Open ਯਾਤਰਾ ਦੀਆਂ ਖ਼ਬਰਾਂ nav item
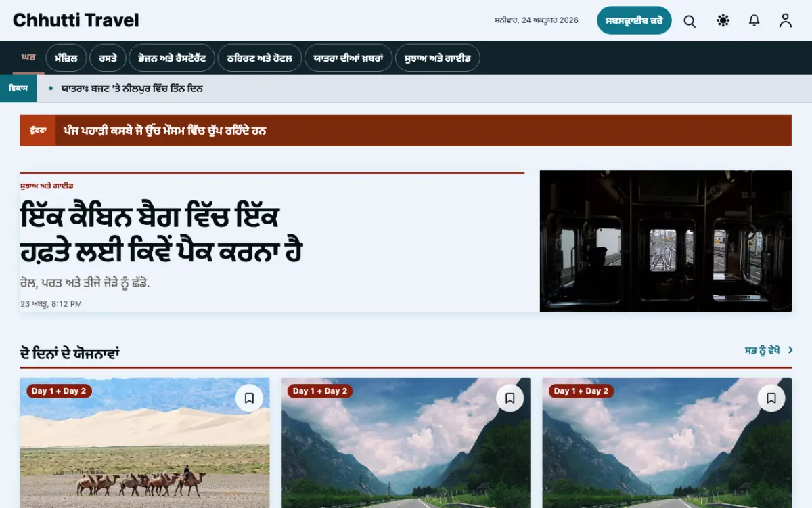The height and width of the screenshot is (508, 812). [x=348, y=58]
